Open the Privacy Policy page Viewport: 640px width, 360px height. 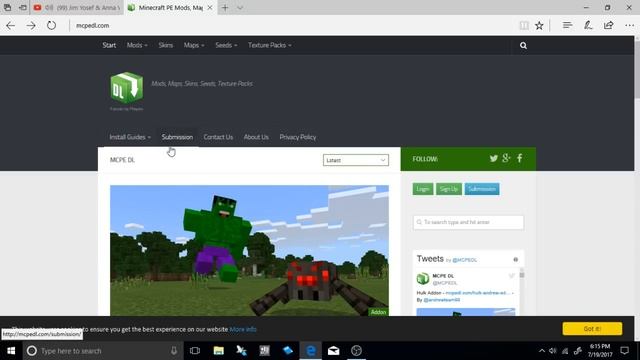298,137
